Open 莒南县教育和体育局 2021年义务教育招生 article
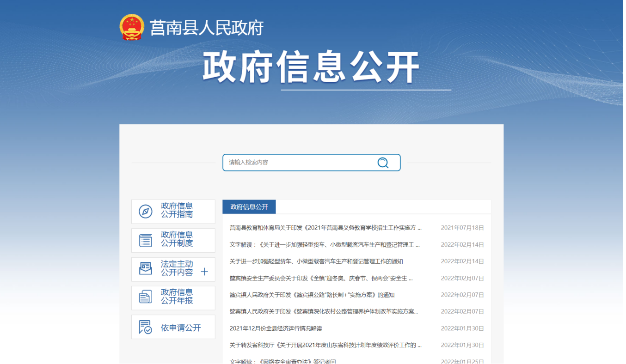 pos(325,228)
